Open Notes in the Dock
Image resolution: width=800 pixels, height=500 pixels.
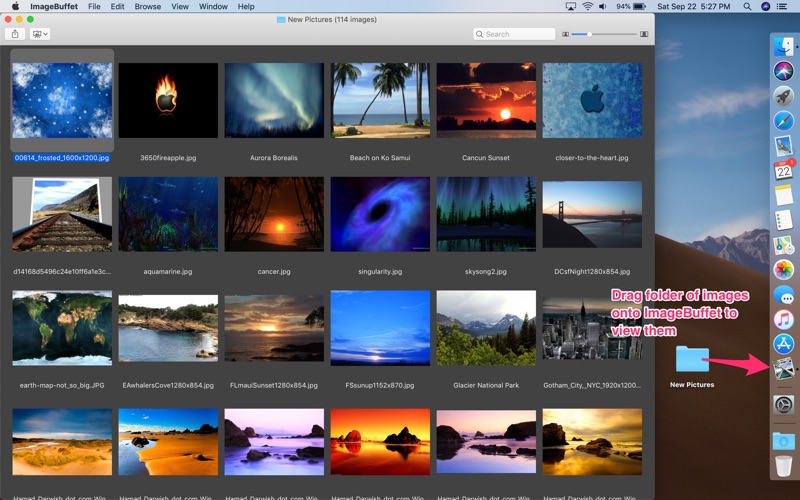pyautogui.click(x=784, y=195)
